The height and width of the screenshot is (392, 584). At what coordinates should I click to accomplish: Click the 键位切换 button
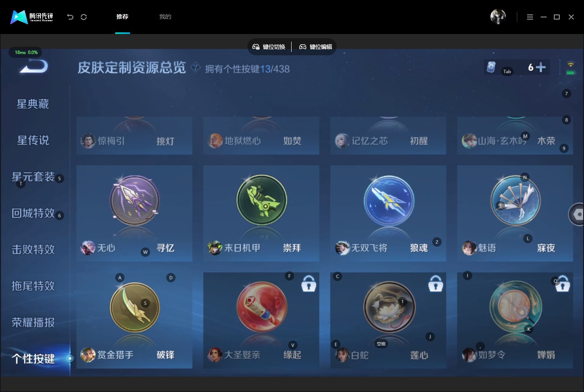(x=269, y=47)
